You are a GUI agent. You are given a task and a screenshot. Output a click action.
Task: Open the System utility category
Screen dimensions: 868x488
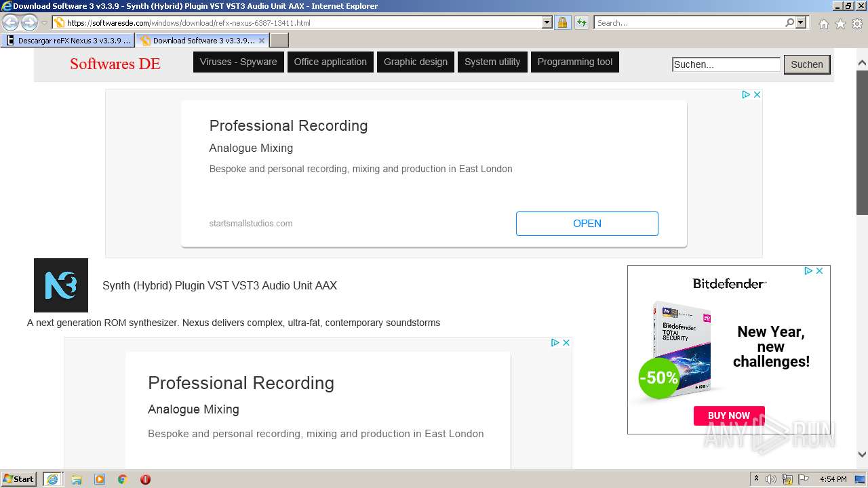(492, 62)
